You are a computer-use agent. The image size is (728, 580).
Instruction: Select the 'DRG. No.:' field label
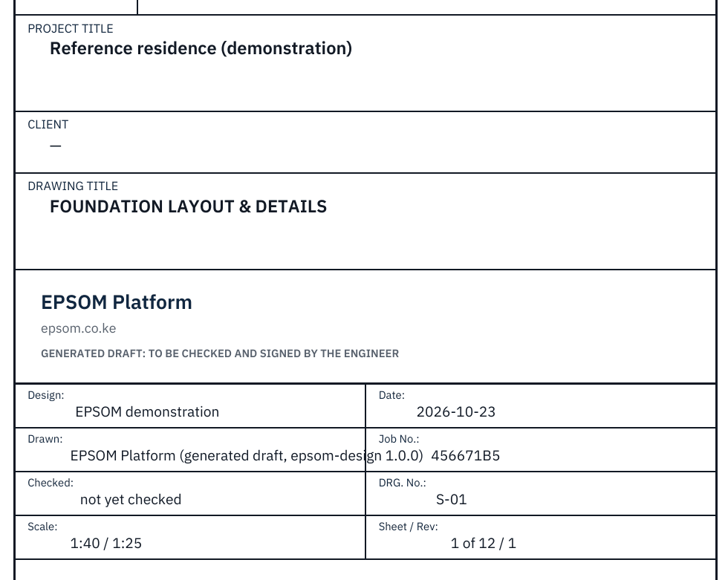pos(402,483)
